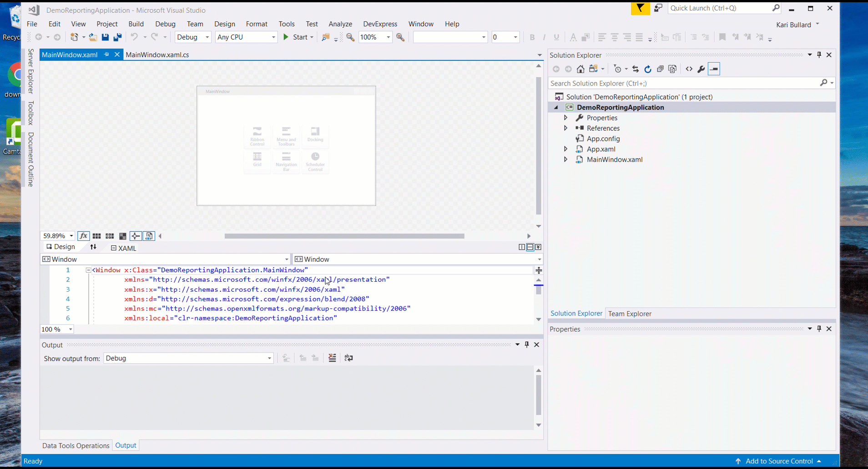
Task: Click the feedback icon beside Quick Launch
Action: pyautogui.click(x=658, y=8)
